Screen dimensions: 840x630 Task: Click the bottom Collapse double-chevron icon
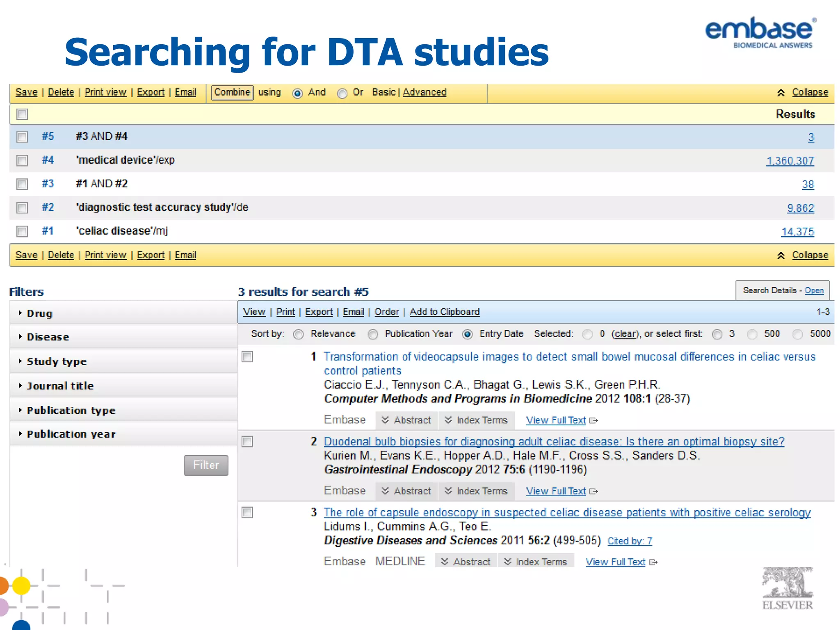pyautogui.click(x=781, y=256)
